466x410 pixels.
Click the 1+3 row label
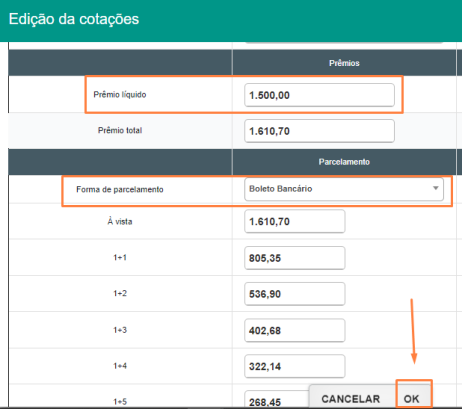click(x=120, y=330)
